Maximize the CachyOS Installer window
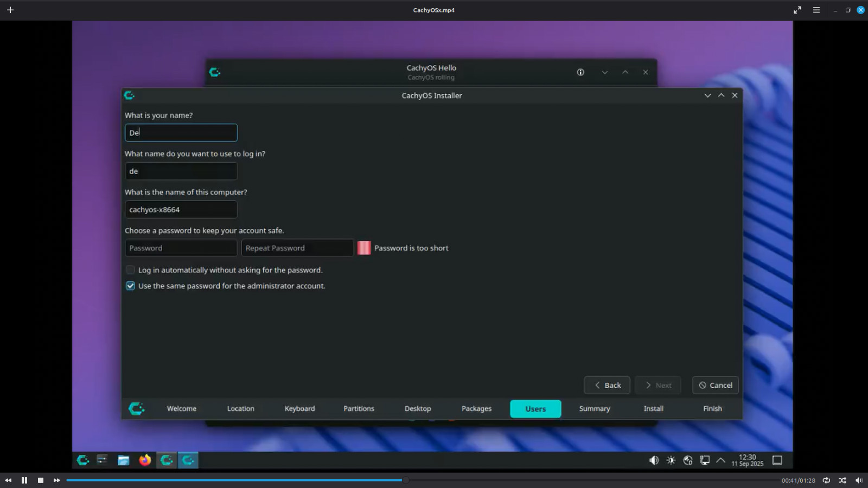The image size is (868, 488). click(x=721, y=95)
